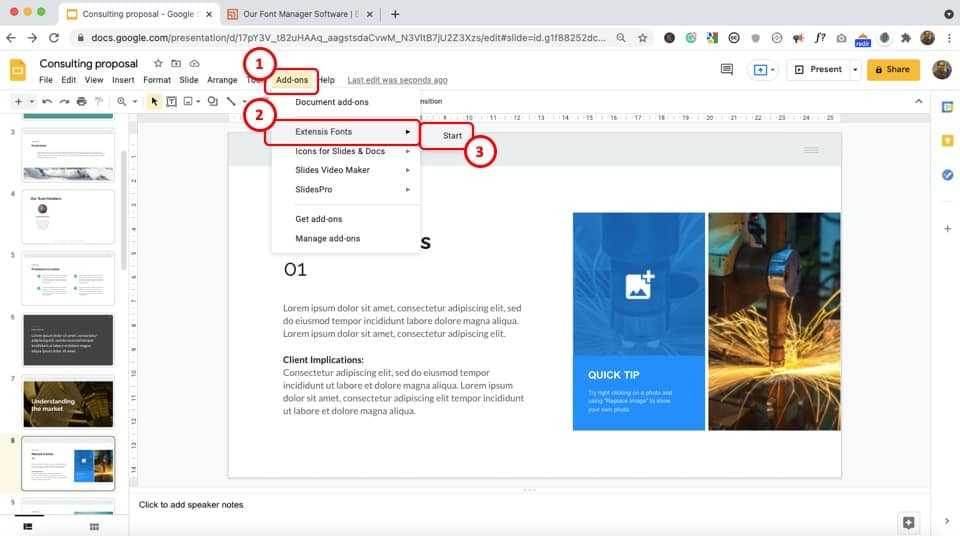Open the Present options dropdown arrow
Image resolution: width=960 pixels, height=536 pixels.
click(855, 69)
